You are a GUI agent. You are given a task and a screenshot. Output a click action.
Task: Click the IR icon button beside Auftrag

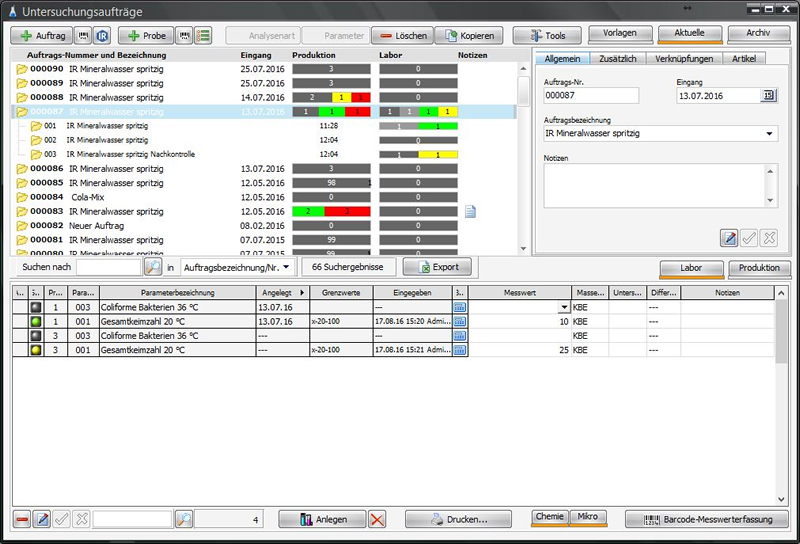102,35
